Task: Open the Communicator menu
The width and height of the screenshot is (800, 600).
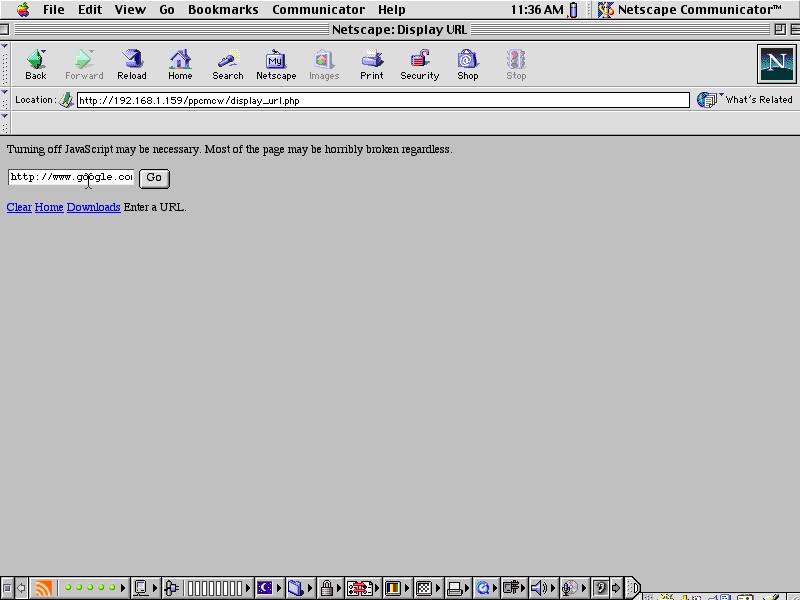Action: (x=318, y=9)
